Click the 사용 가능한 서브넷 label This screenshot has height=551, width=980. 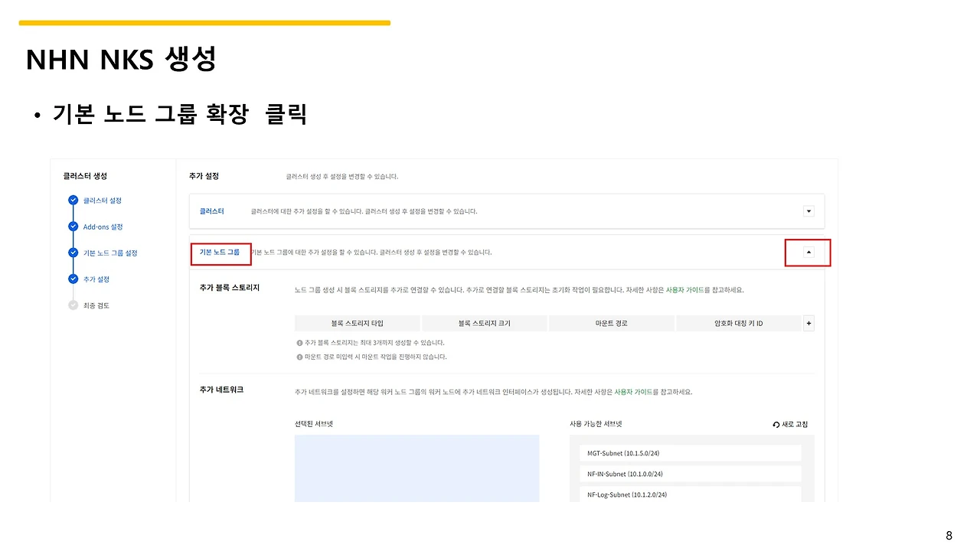pyautogui.click(x=596, y=424)
